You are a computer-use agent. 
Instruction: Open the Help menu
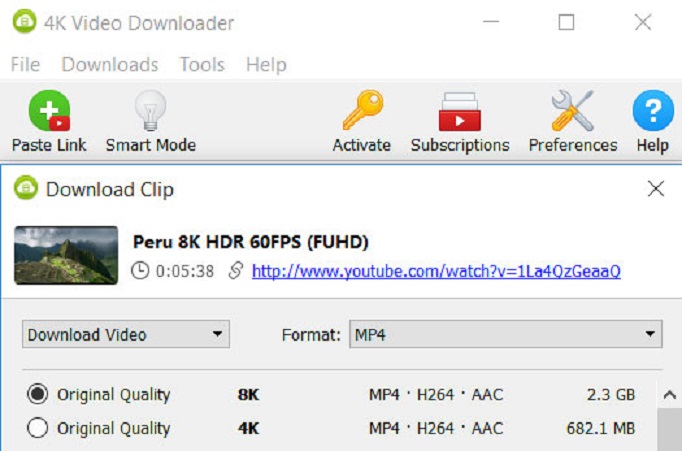[266, 65]
